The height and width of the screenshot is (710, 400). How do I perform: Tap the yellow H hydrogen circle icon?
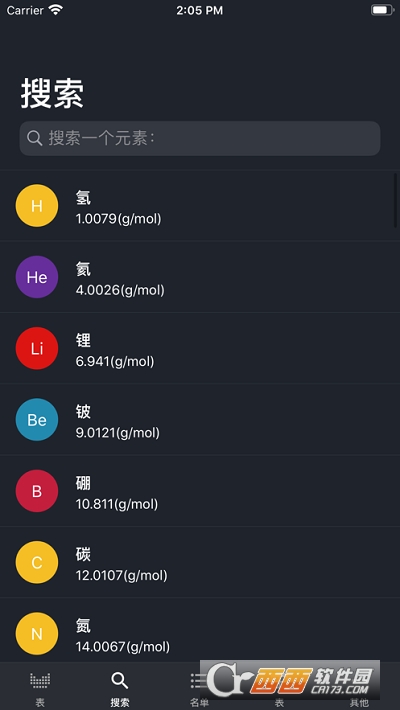pyautogui.click(x=37, y=206)
